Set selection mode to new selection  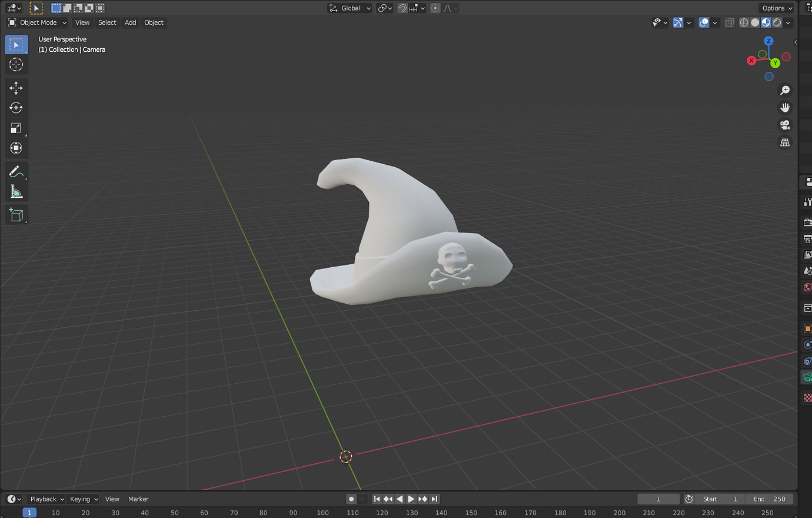[x=56, y=8]
